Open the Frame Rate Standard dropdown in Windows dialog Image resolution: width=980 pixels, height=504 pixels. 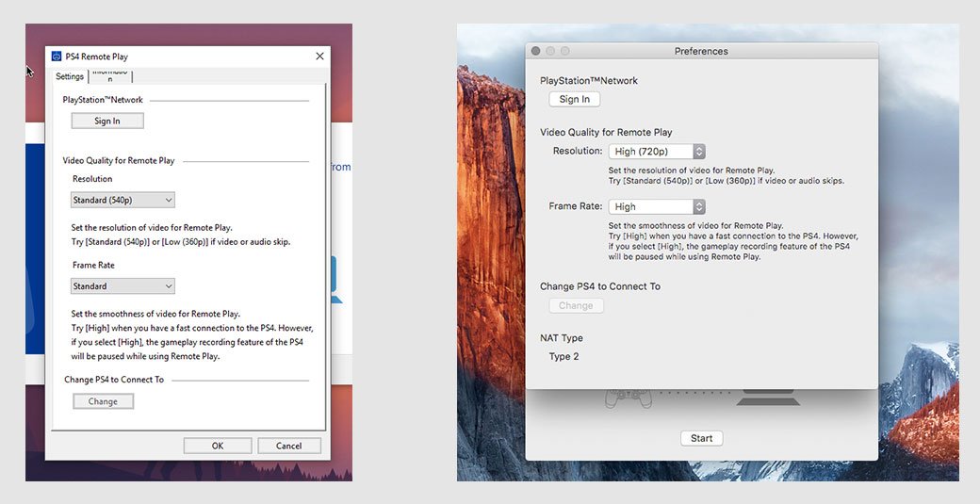pyautogui.click(x=122, y=286)
